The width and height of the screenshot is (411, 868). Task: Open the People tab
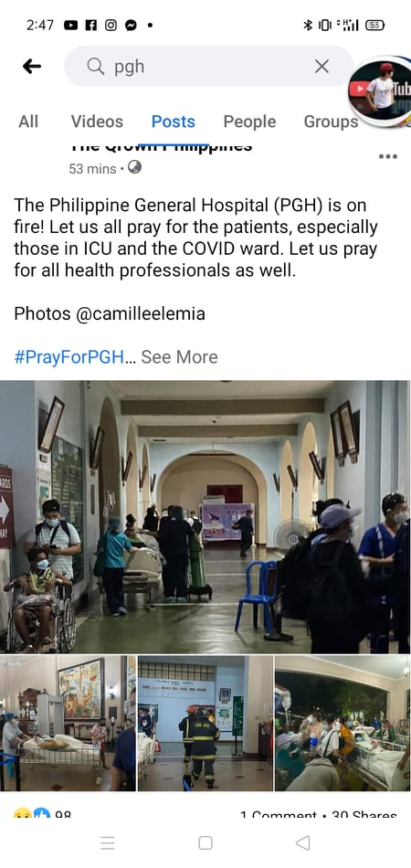249,122
